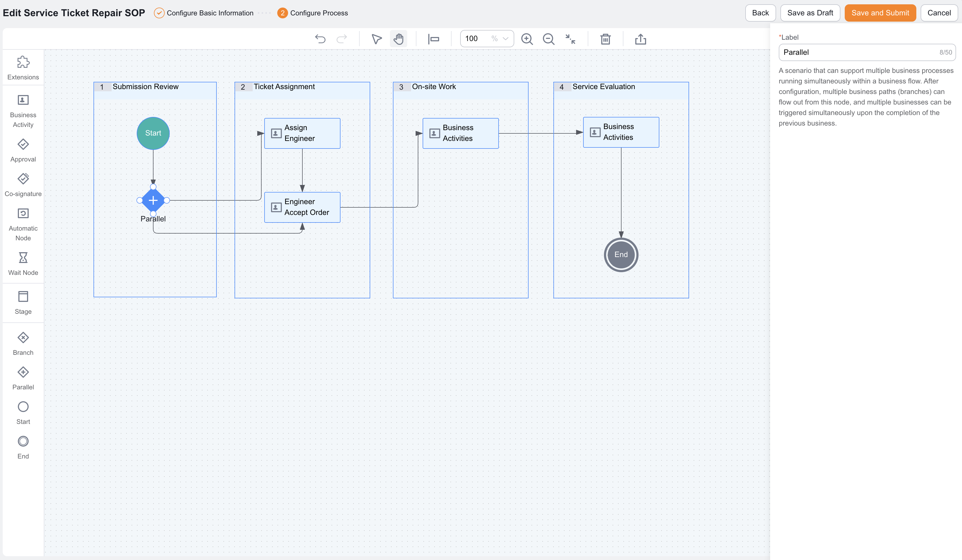Screen dimensions: 962x560
Task: Pick the Business Activity node in sidebar
Action: [23, 112]
